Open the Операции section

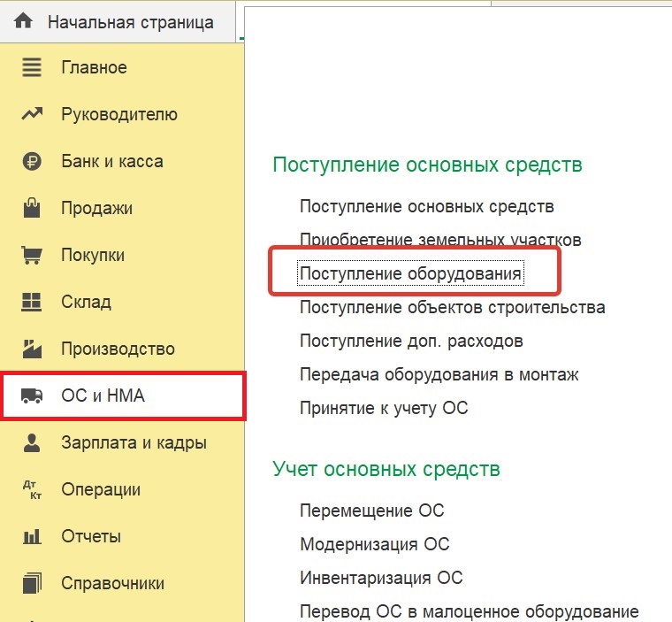(x=101, y=490)
